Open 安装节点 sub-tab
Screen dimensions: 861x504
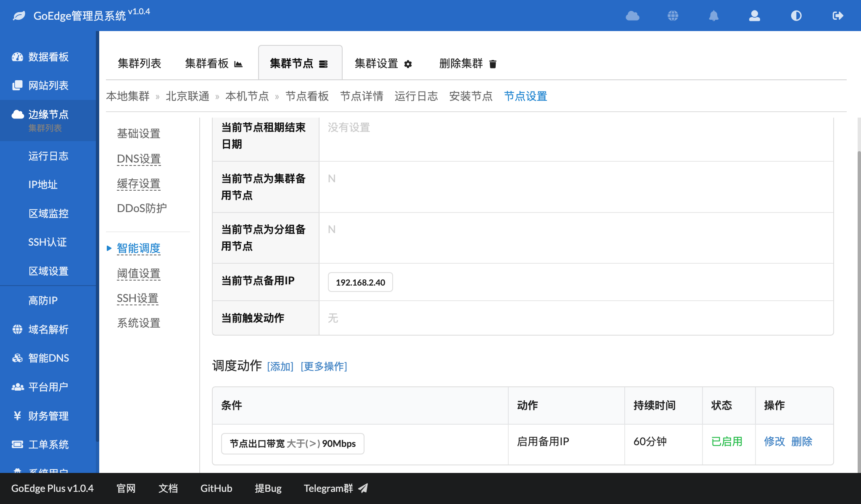[x=471, y=97]
